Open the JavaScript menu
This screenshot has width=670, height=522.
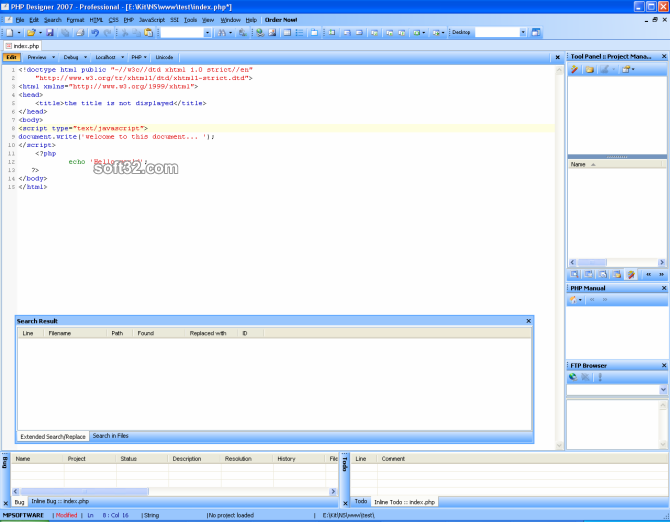tap(152, 20)
